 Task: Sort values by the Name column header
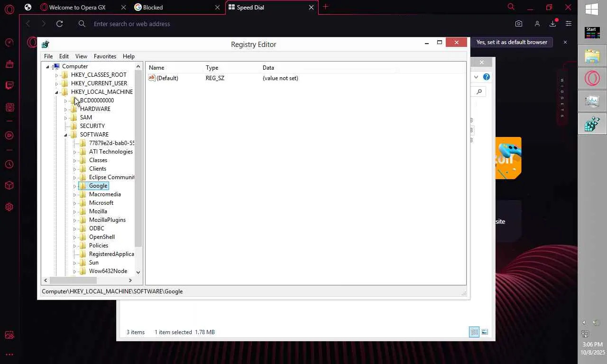point(174,68)
